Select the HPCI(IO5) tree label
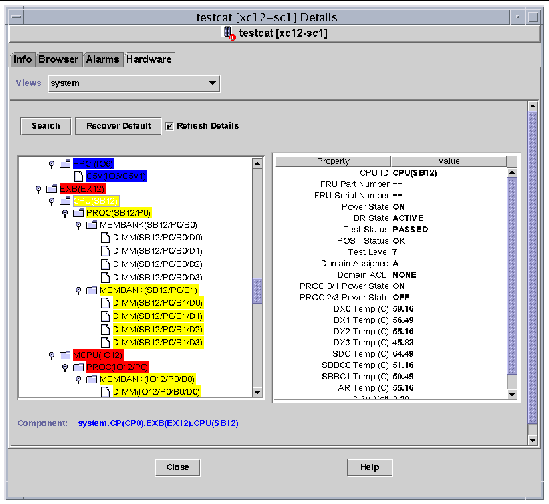The image size is (549, 504). 93,164
